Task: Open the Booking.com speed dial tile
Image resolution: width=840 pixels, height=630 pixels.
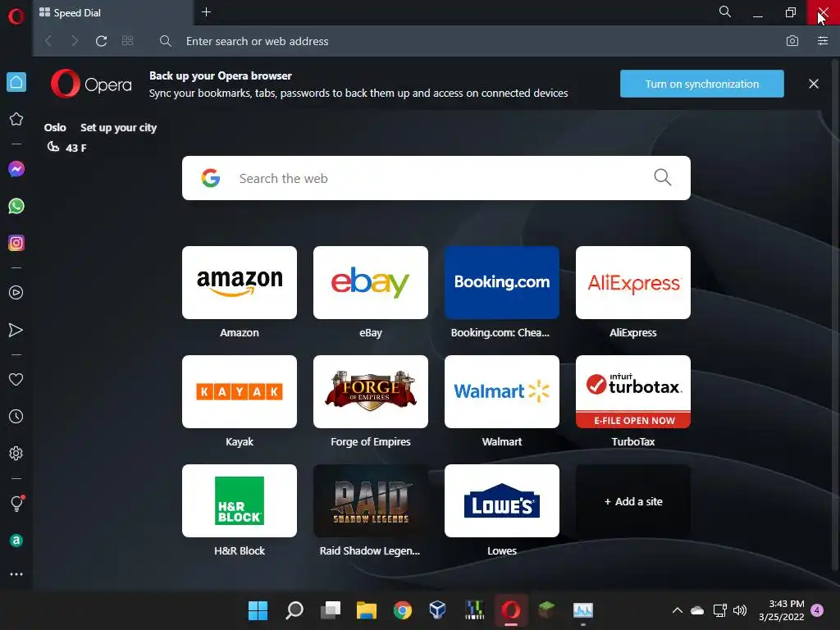Action: [502, 282]
